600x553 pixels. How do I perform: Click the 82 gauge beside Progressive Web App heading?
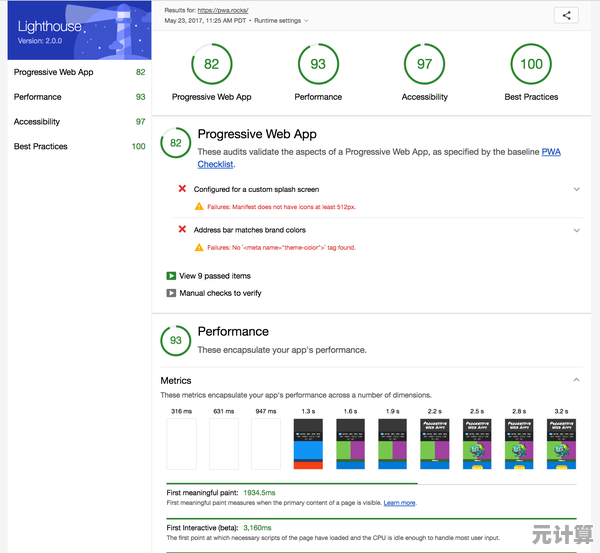pyautogui.click(x=176, y=143)
